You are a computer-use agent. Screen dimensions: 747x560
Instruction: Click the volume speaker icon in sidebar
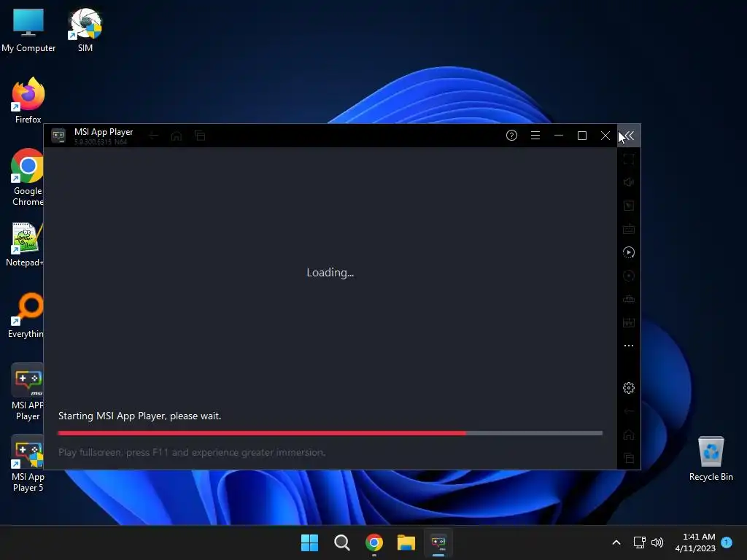[629, 182]
